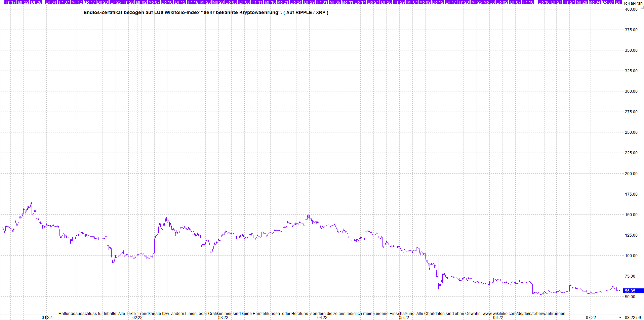Select the 05|22 month label on time axis

(x=404, y=317)
